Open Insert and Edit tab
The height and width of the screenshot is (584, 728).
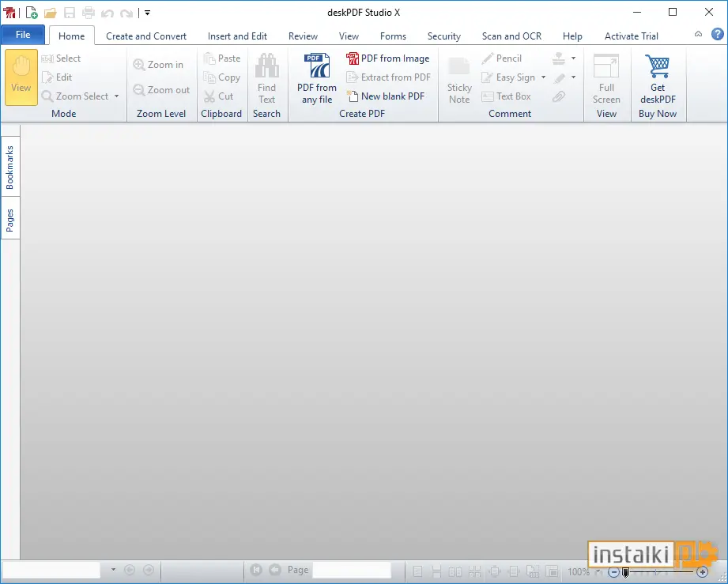click(x=237, y=36)
